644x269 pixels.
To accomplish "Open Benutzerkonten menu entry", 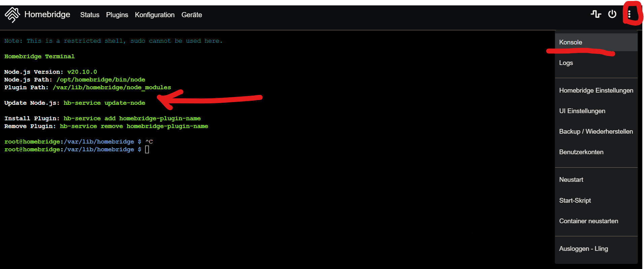I will [581, 152].
